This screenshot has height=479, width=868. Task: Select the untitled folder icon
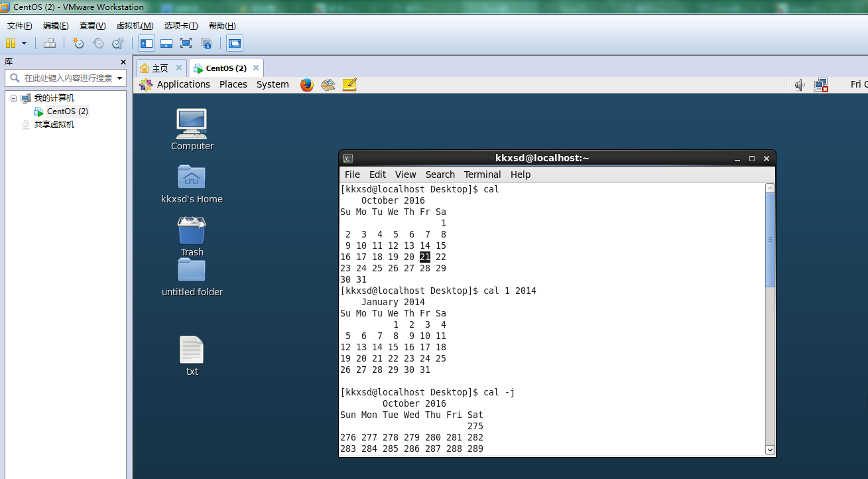192,277
